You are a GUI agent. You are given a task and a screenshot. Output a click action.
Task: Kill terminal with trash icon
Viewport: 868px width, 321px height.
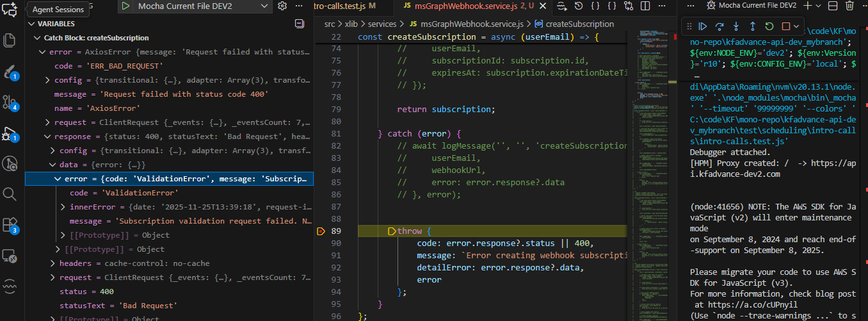tap(849, 6)
